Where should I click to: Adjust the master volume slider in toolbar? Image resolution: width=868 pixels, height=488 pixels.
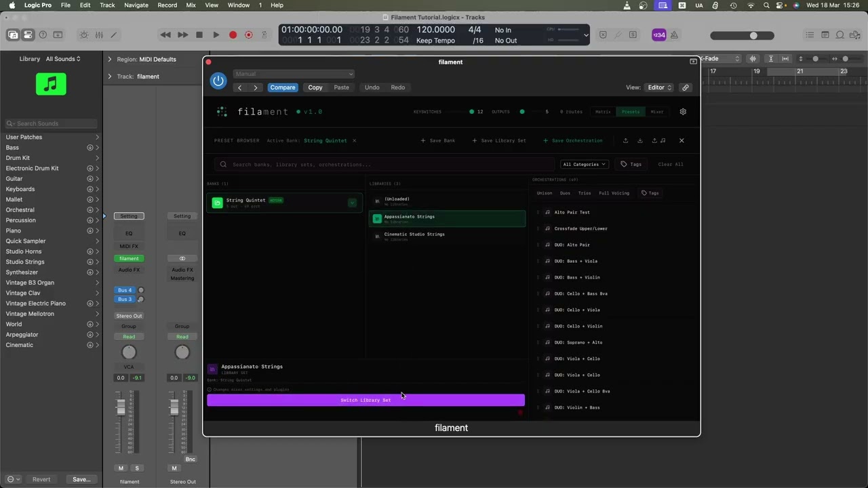pos(753,35)
